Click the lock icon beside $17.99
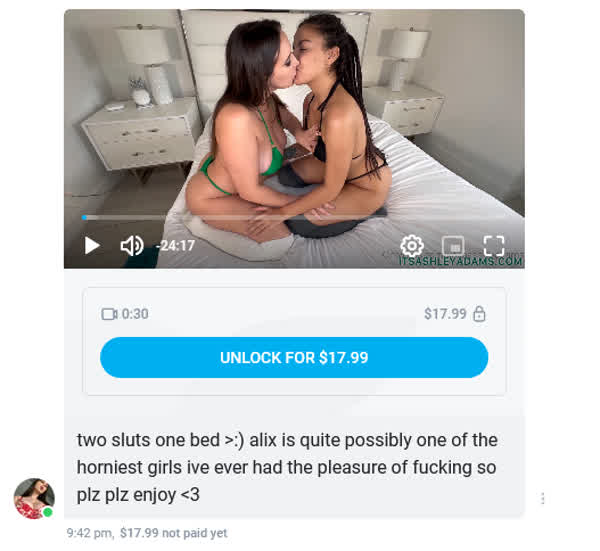Screen dimensions: 600x551 tap(479, 314)
